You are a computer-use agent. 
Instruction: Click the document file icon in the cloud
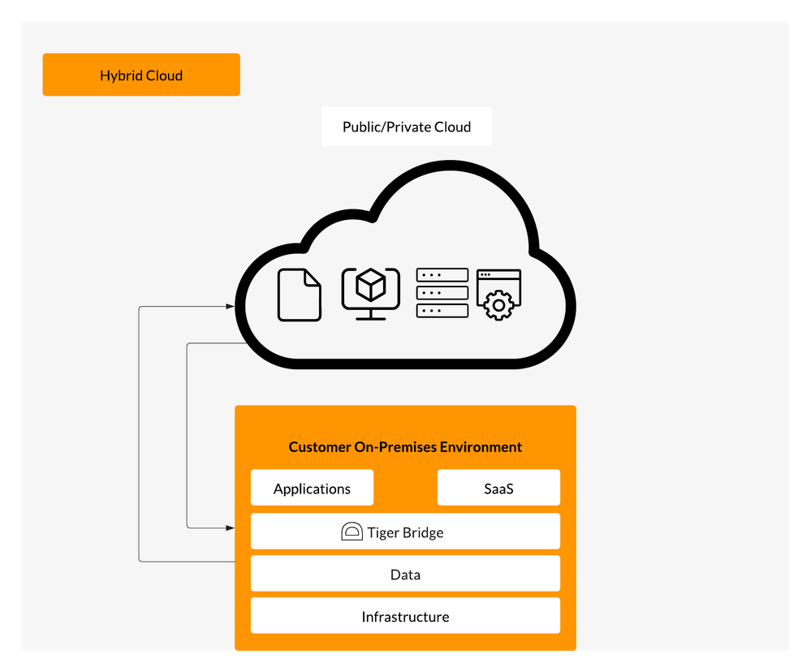pyautogui.click(x=300, y=295)
